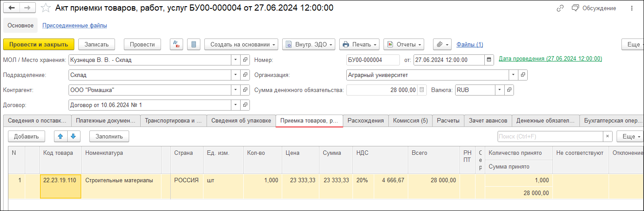Focus the table search field

[551, 136]
